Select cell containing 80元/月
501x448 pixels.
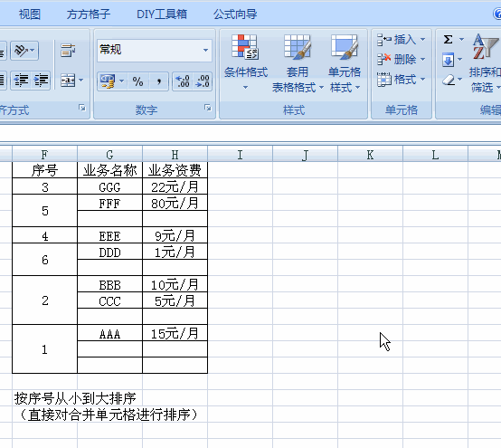point(175,203)
